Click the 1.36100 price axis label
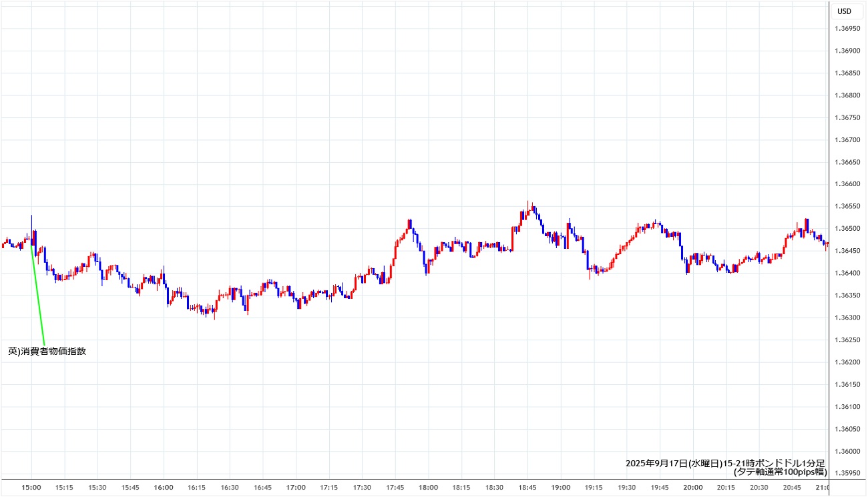 point(847,407)
